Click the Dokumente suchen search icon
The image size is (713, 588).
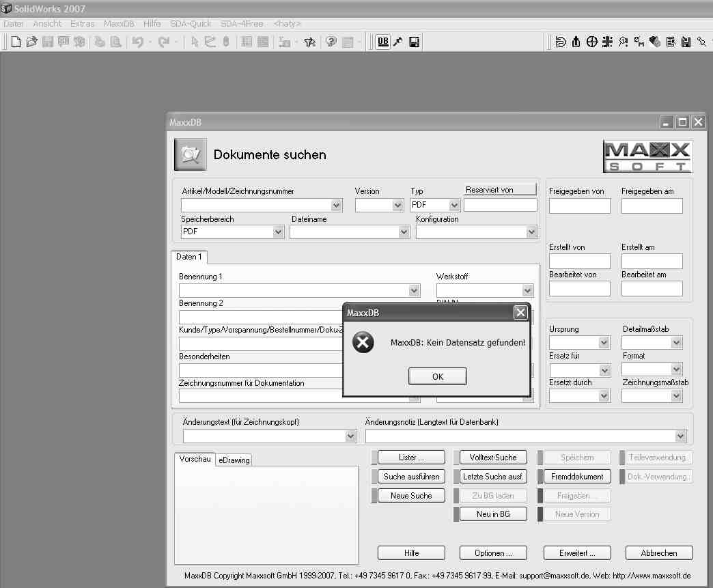point(191,154)
